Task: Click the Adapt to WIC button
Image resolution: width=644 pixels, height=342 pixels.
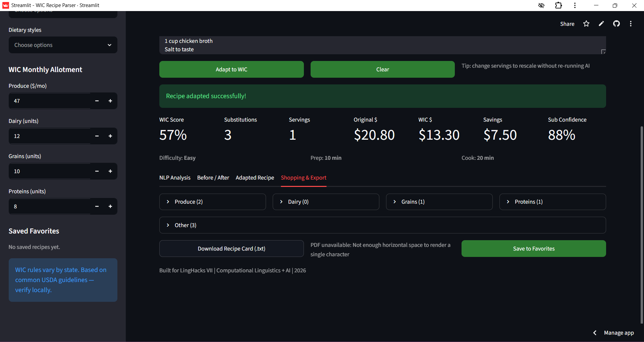Action: click(x=231, y=69)
